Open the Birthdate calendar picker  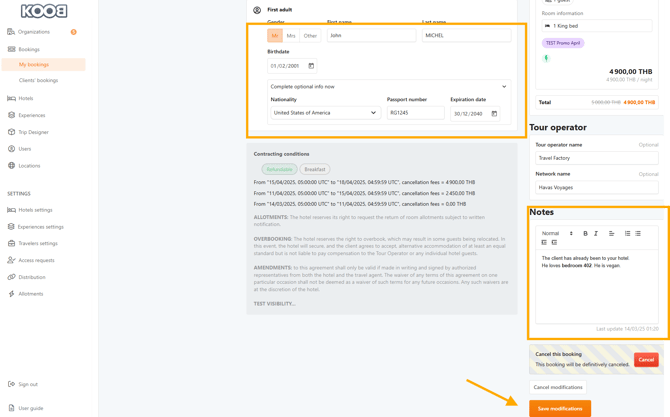point(311,66)
